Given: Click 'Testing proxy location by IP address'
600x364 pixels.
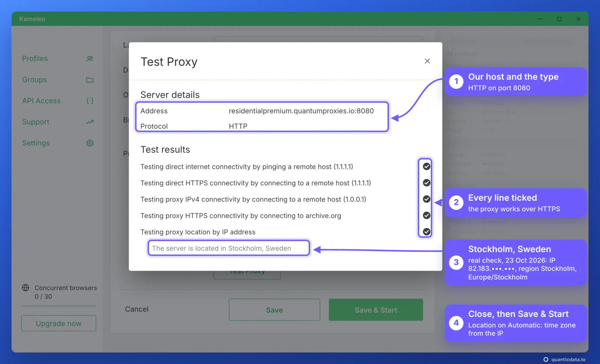Looking at the screenshot, I should (x=198, y=232).
